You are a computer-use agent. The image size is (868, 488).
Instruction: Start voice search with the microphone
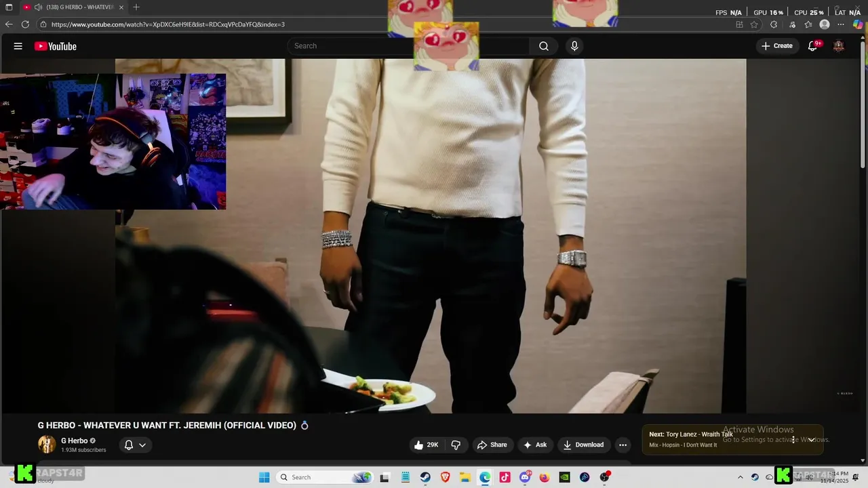click(x=574, y=46)
